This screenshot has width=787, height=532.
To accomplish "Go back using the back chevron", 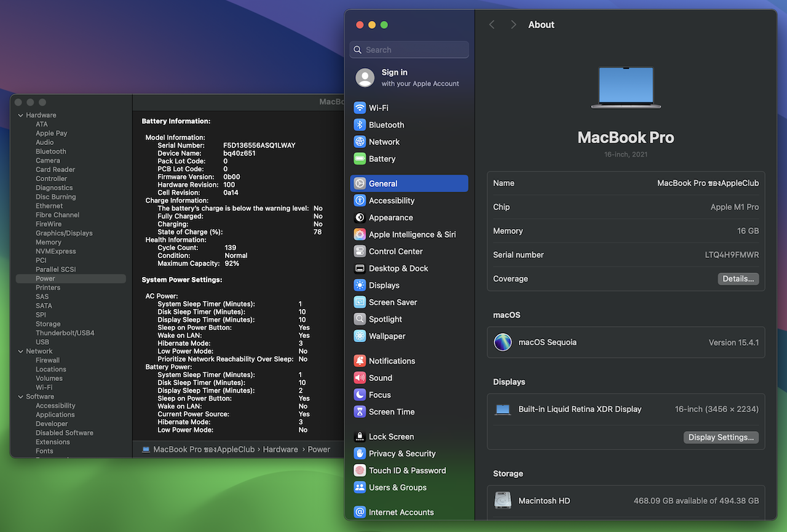I will [492, 25].
